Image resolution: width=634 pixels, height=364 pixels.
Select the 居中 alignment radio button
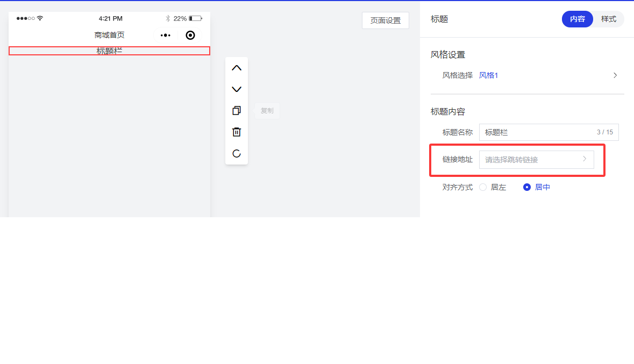pos(527,187)
